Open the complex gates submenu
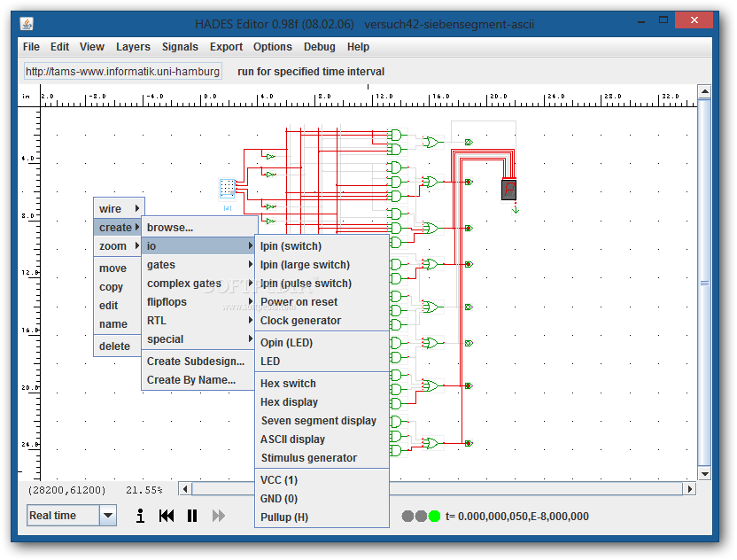Screen dimensions: 737x560 (x=198, y=283)
